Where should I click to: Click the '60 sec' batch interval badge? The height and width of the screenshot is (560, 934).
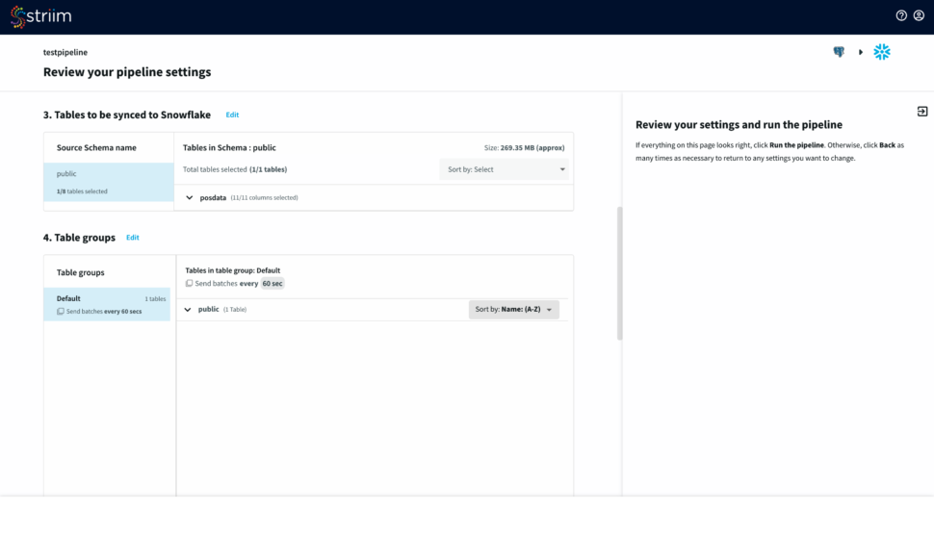pyautogui.click(x=272, y=284)
